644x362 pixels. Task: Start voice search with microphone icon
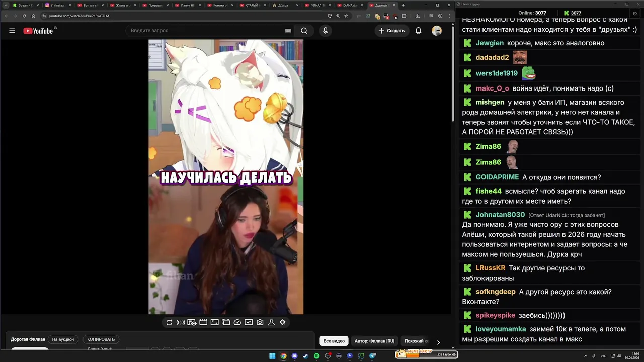[326, 31]
